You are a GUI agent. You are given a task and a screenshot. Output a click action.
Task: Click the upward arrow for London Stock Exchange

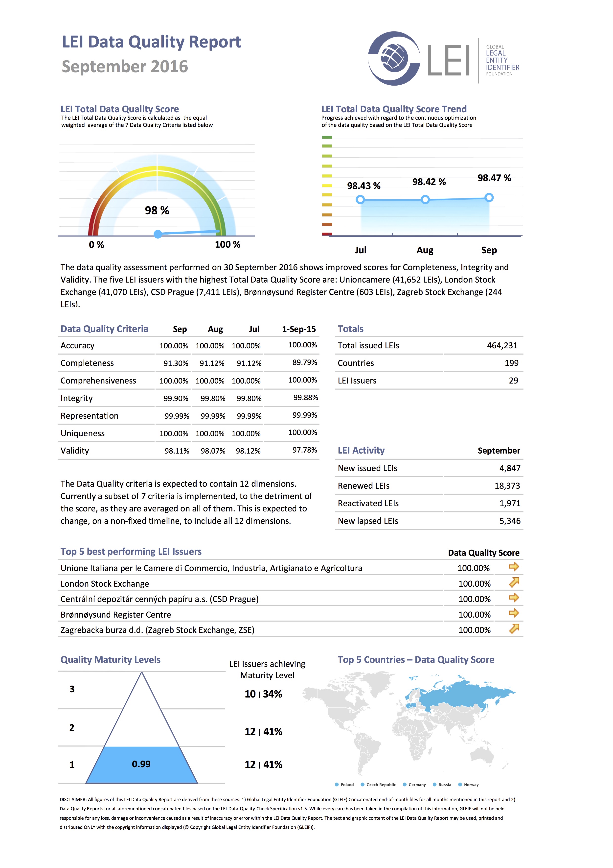point(514,582)
